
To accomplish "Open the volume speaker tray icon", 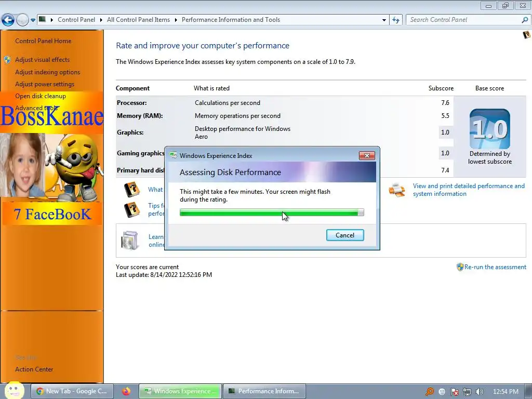I will click(x=479, y=392).
